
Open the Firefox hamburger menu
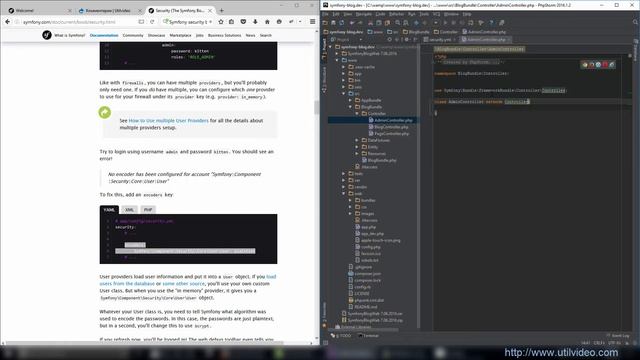click(x=312, y=22)
